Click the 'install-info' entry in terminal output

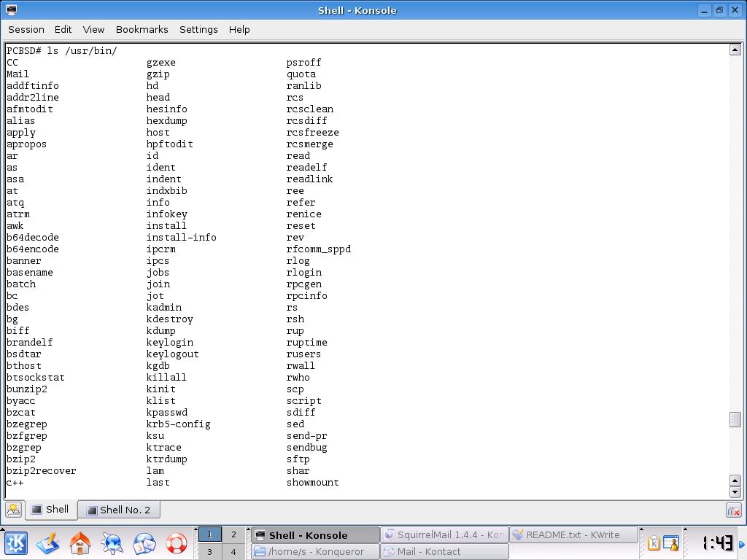click(182, 237)
